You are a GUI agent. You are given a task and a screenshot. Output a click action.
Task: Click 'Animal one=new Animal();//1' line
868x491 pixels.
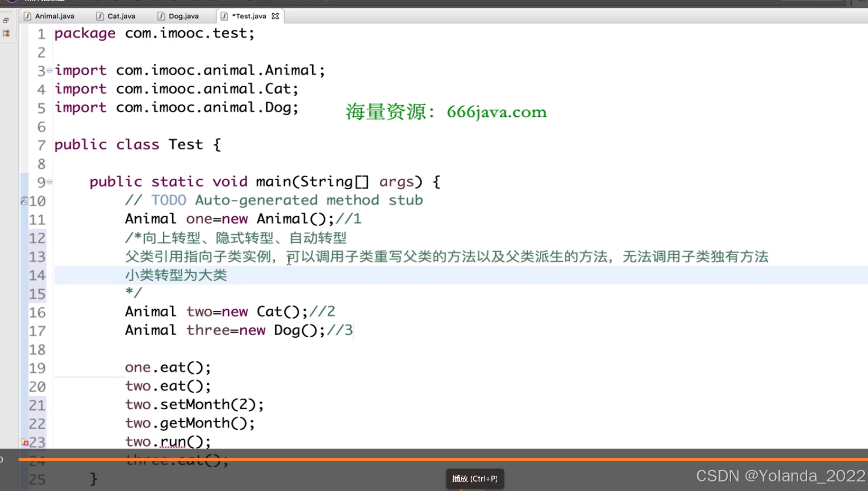click(243, 219)
